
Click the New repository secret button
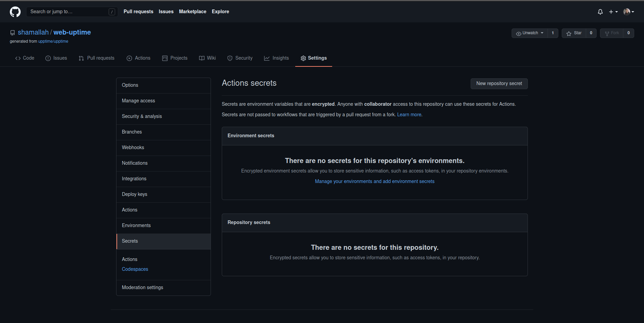(499, 83)
